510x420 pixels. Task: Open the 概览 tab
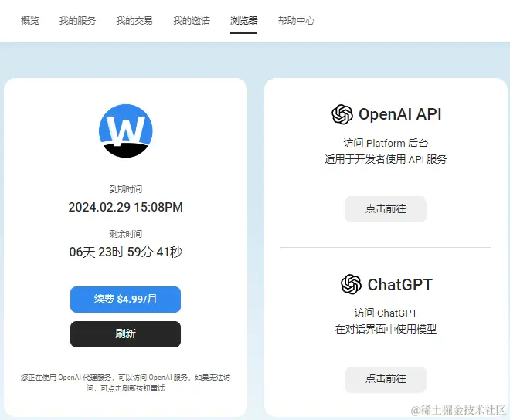(30, 21)
